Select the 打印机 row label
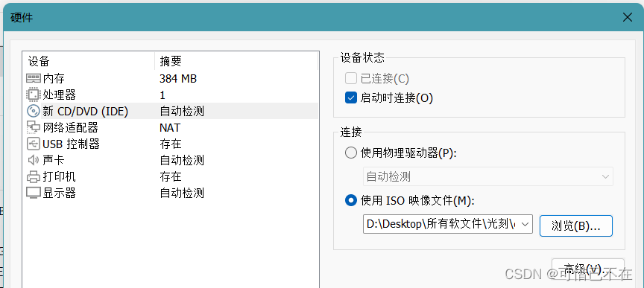The height and width of the screenshot is (288, 644). (59, 177)
